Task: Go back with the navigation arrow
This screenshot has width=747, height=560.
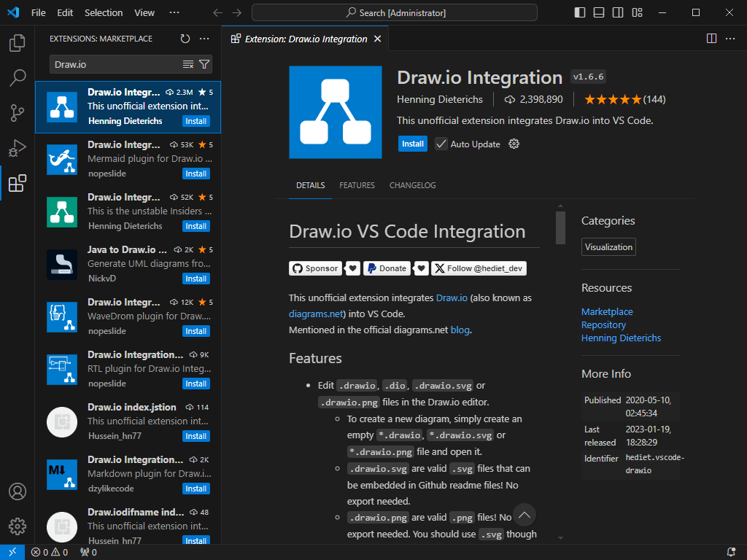Action: tap(217, 13)
